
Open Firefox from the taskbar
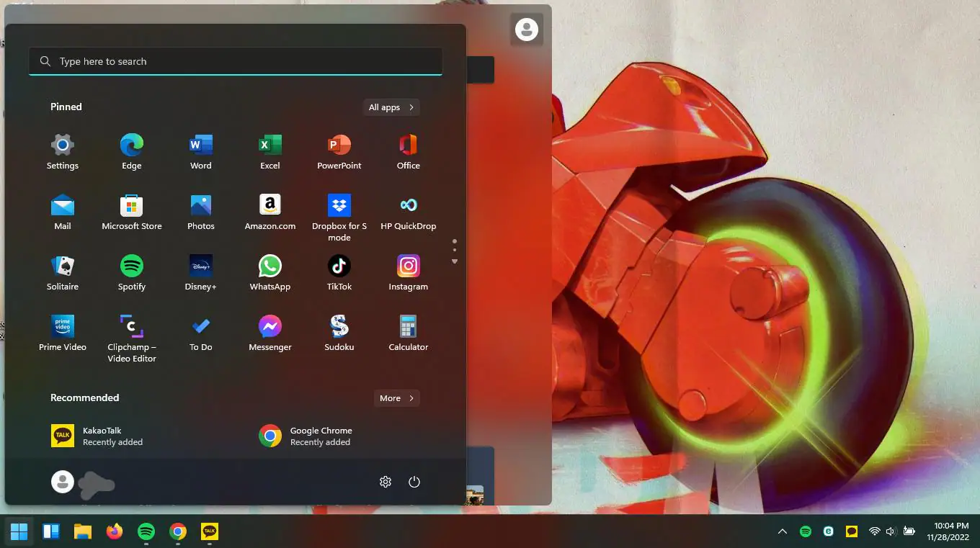[x=115, y=532]
